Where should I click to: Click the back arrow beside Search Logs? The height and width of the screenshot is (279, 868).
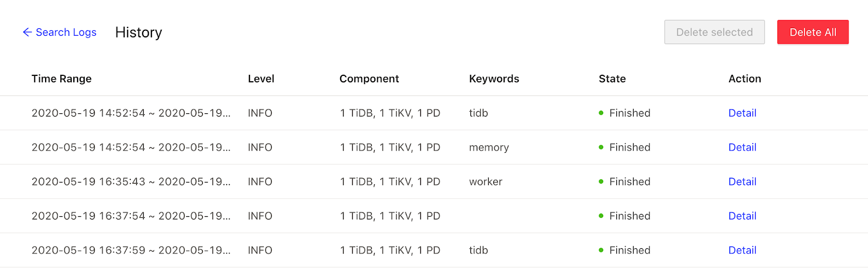pos(27,33)
